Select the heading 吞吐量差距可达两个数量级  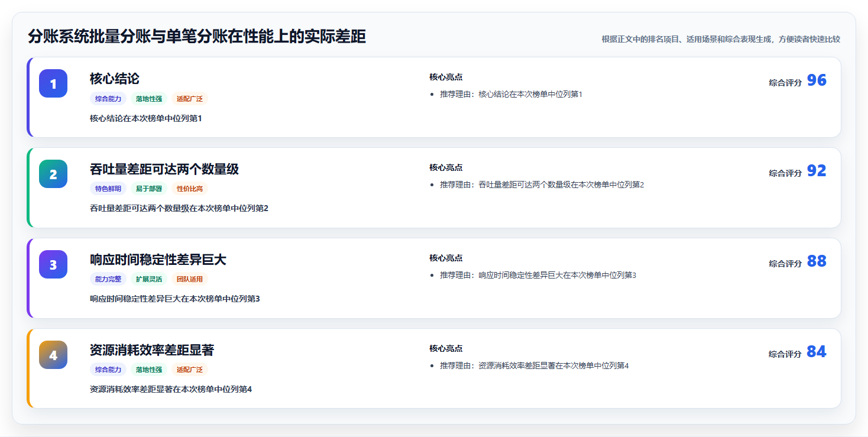point(164,169)
